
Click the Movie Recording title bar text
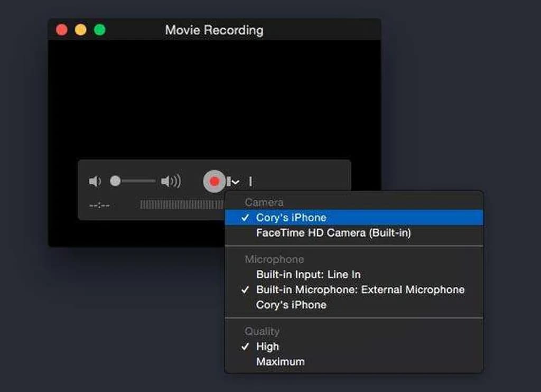coord(214,30)
